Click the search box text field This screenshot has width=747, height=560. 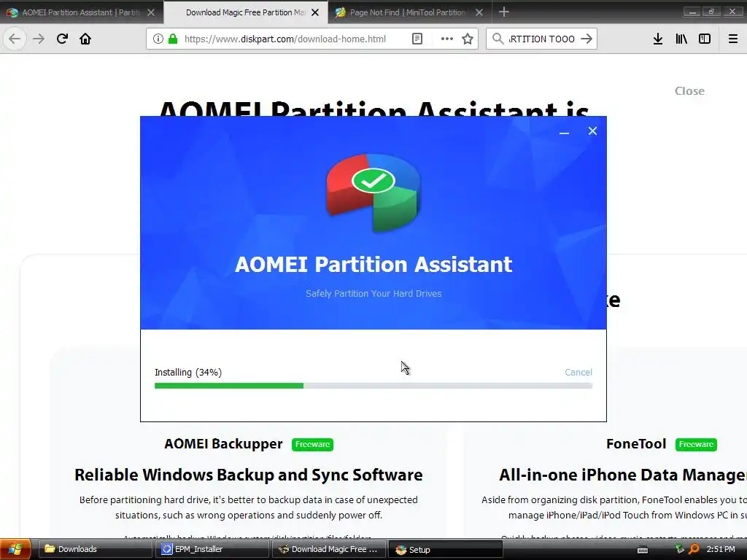(x=542, y=39)
